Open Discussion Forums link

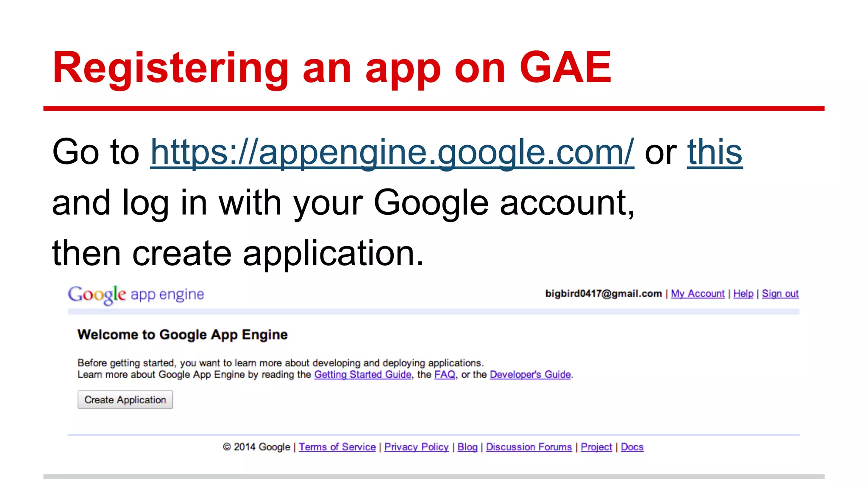click(x=529, y=447)
